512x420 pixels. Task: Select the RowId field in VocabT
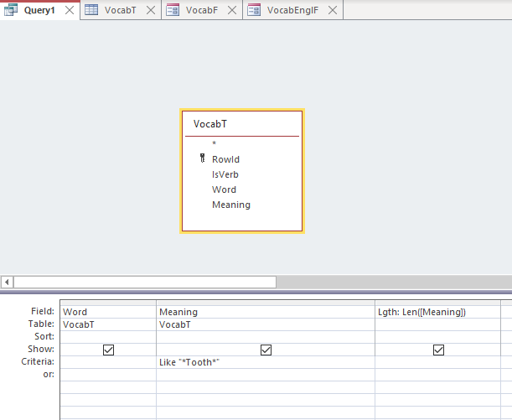[225, 159]
